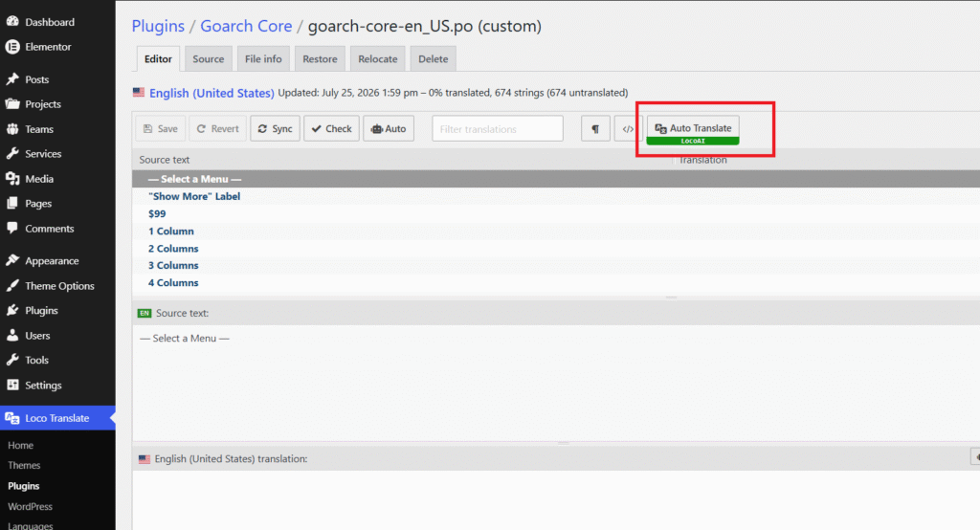The height and width of the screenshot is (530, 980).
Task: Click the Settings sliders icon
Action: 12,385
